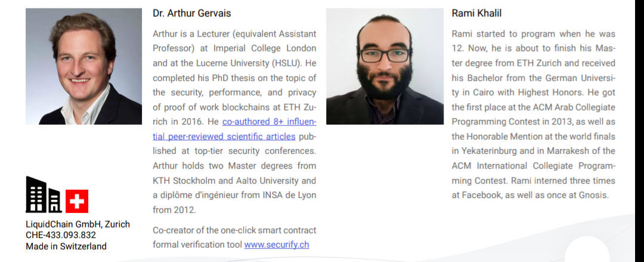Click the Swiss flag icon
Screen dimensions: 644x262
[77, 201]
